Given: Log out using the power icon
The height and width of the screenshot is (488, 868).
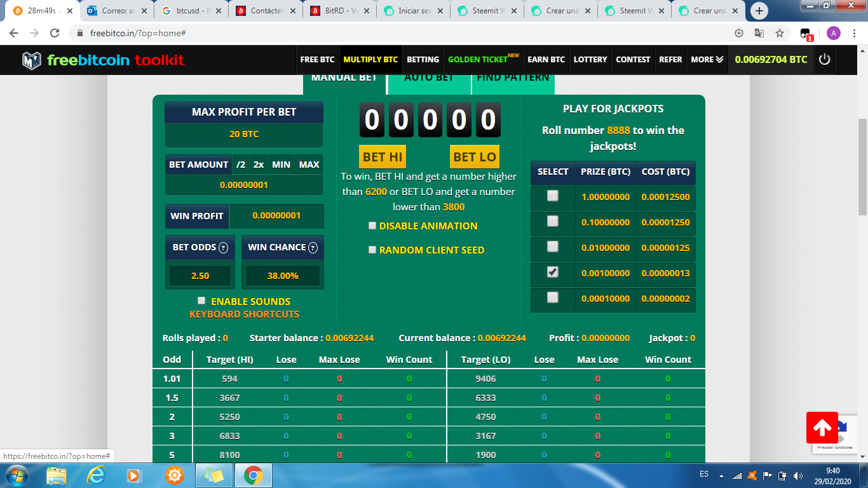Looking at the screenshot, I should tap(824, 59).
